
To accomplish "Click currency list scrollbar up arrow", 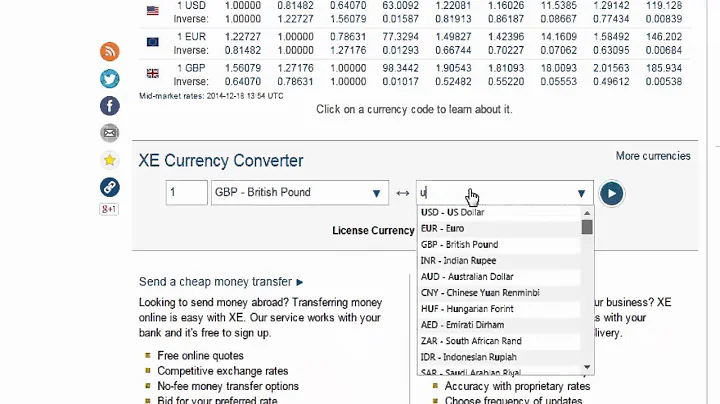I will click(x=587, y=213).
